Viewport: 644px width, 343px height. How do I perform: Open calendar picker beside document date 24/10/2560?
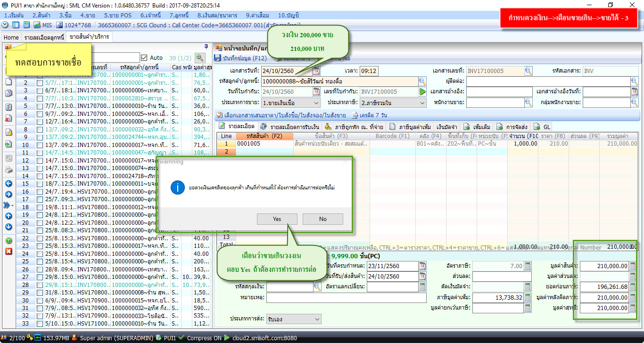(x=316, y=71)
